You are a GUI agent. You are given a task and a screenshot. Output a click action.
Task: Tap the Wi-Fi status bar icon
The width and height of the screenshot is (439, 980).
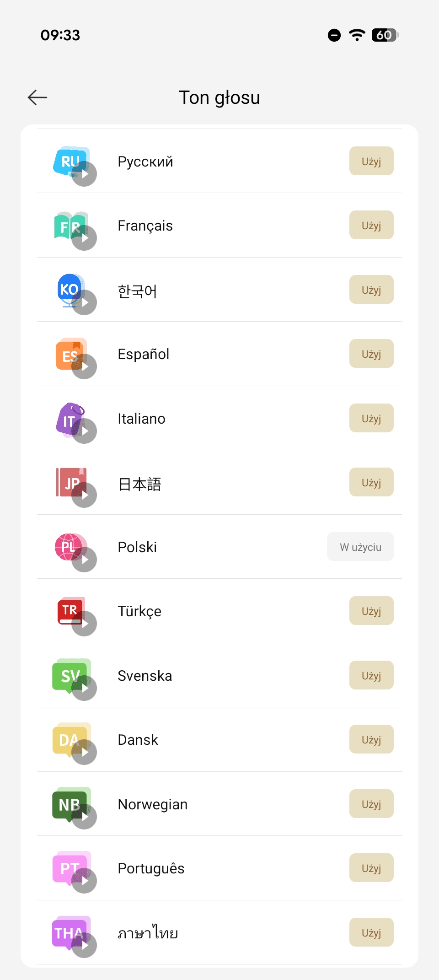(357, 35)
